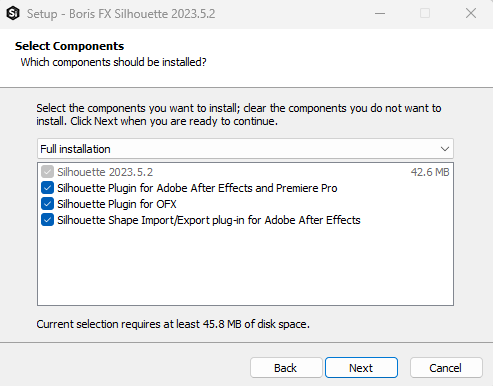Click the greyed-out maximize button
Viewport: 493px width, 386px height.
(425, 14)
